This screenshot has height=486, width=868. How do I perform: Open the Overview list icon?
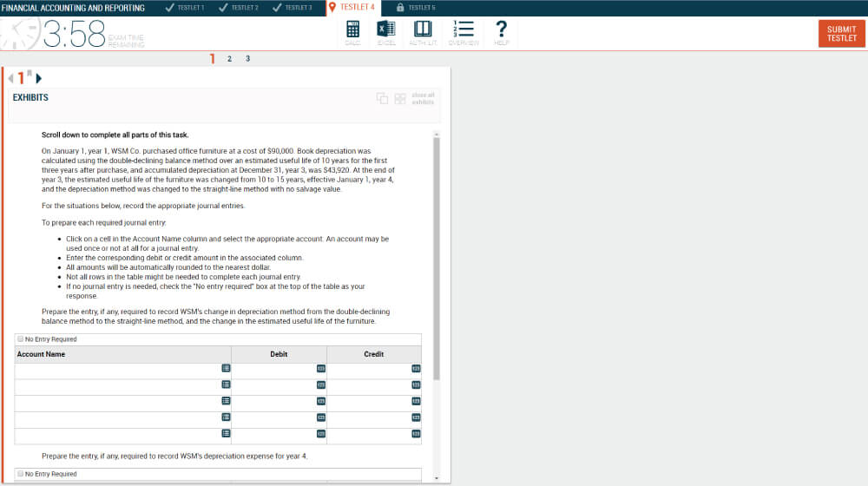tap(464, 31)
